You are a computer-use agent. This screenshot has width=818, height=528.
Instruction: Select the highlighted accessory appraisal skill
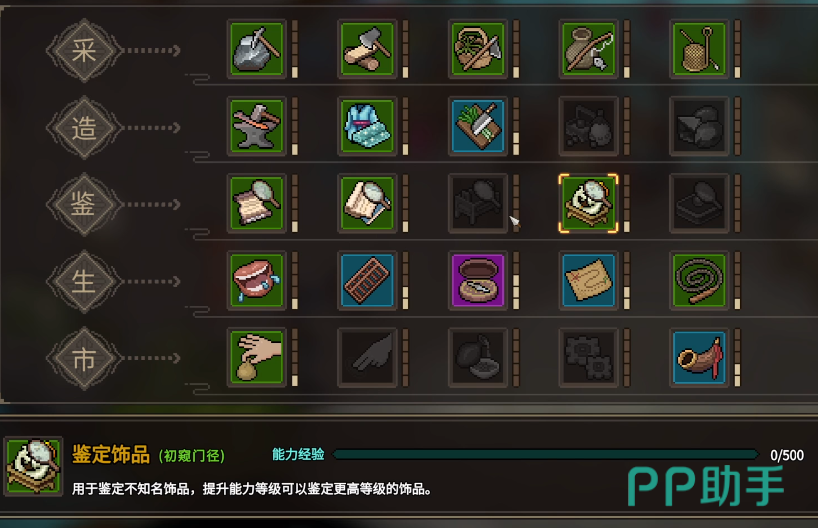588,203
